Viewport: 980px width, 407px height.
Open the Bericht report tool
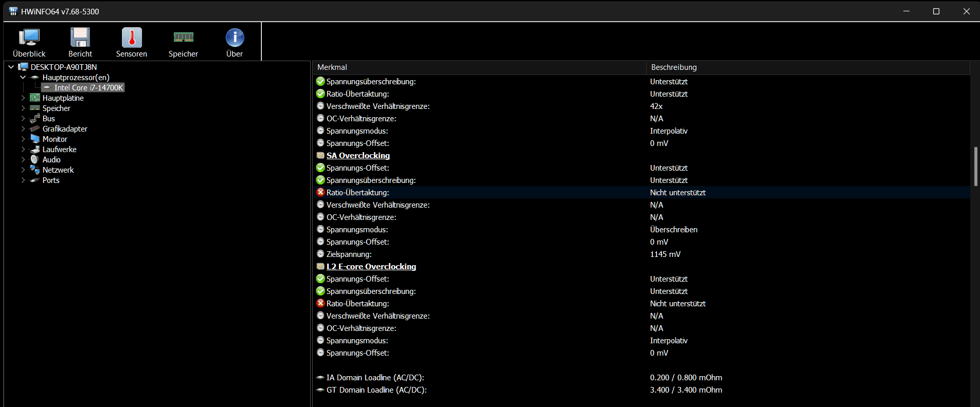[80, 42]
